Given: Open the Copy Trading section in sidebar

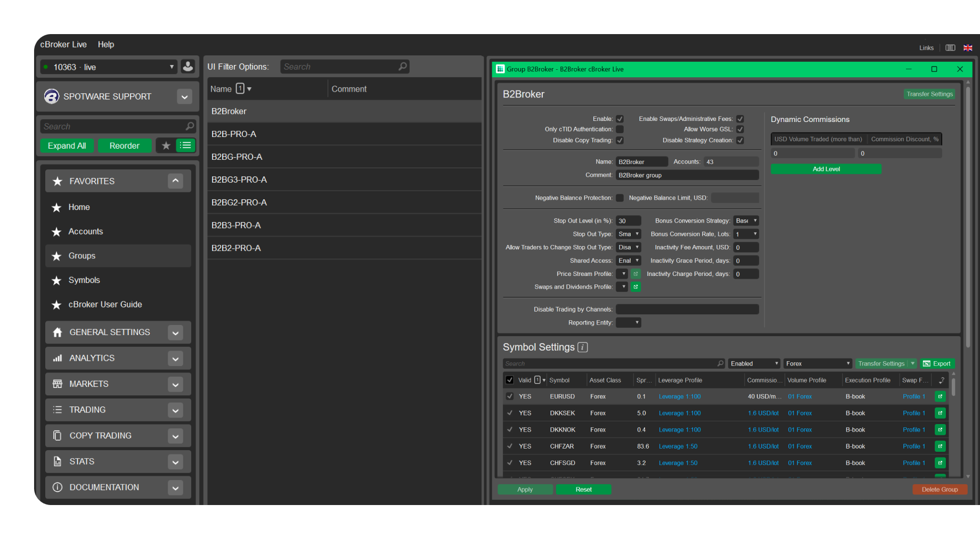Looking at the screenshot, I should 118,436.
